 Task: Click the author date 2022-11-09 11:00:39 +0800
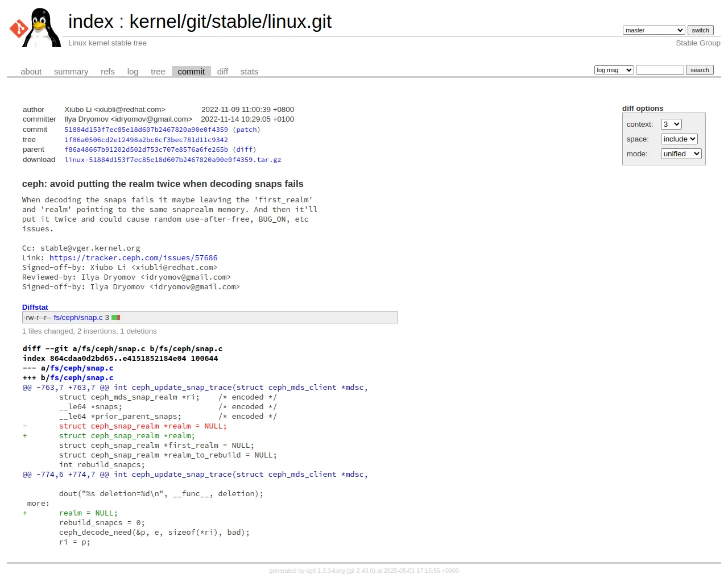(248, 110)
